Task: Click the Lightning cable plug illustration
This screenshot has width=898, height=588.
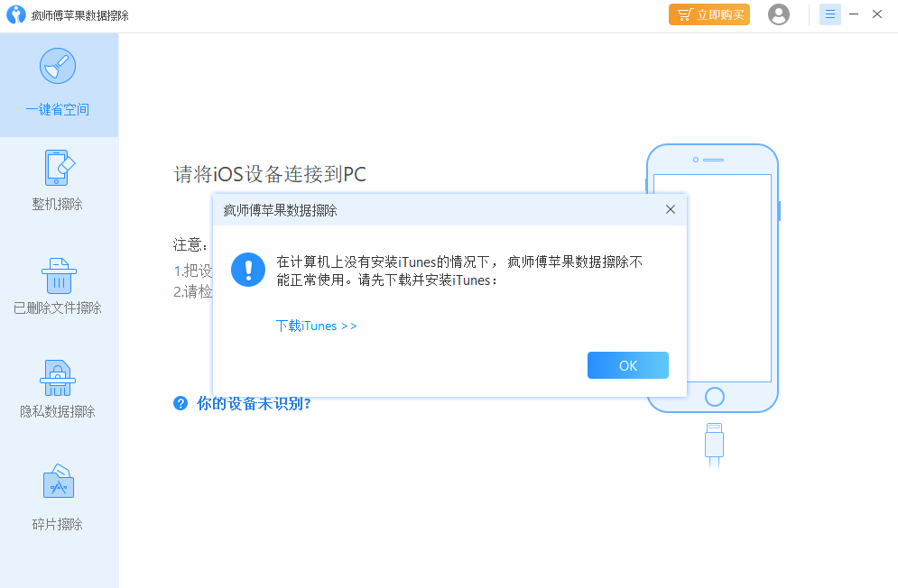Action: point(714,446)
